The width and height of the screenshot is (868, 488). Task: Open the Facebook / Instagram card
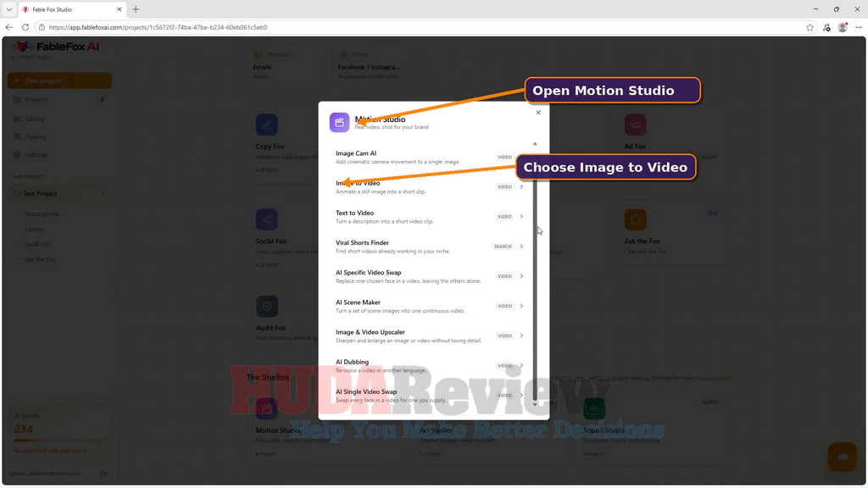point(371,66)
